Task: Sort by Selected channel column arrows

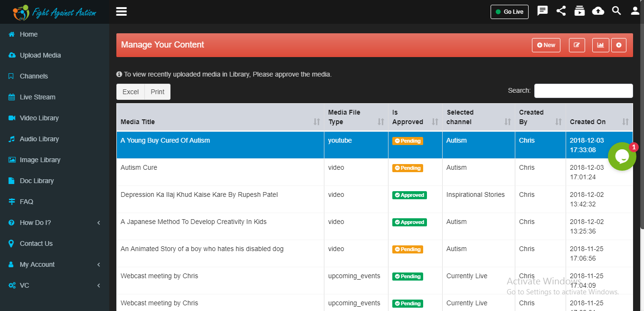Action: tap(508, 122)
